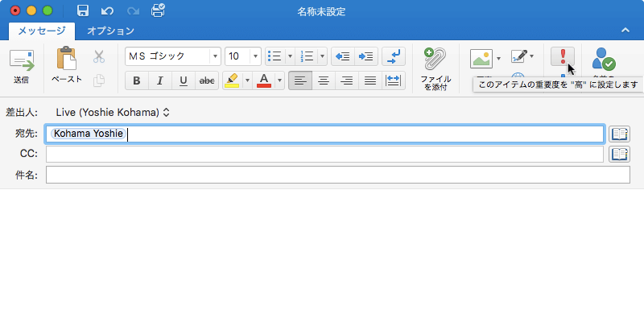Viewport: 644px width, 322px height.
Task: Open picture insert dropdown arrow
Action: (498, 58)
